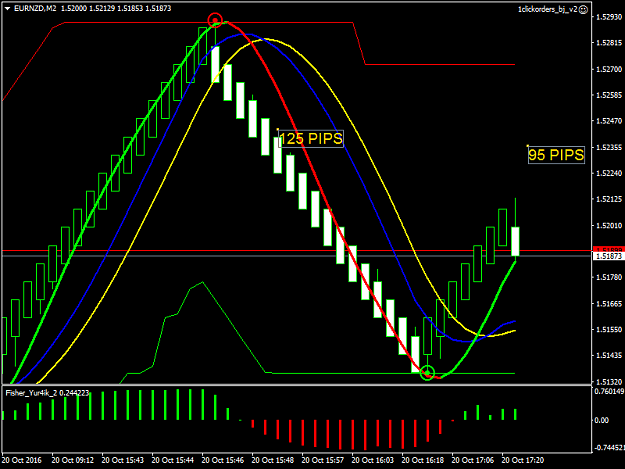625x469 pixels.
Task: Click the 0.00 indicator scale value
Action: pos(601,420)
